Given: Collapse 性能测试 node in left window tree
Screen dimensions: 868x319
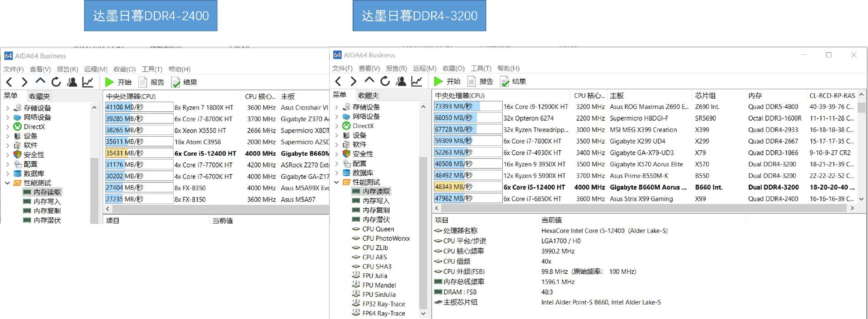Looking at the screenshot, I should (x=7, y=183).
